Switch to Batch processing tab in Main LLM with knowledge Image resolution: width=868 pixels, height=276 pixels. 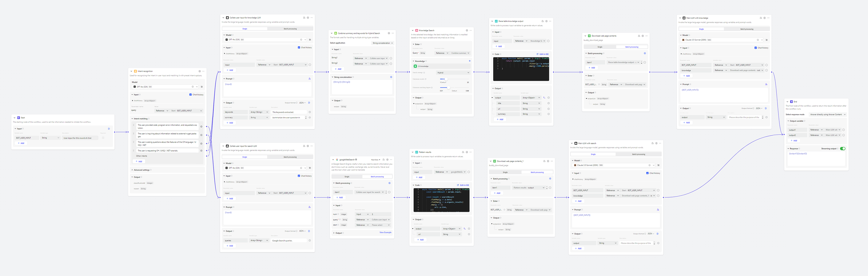tap(747, 29)
